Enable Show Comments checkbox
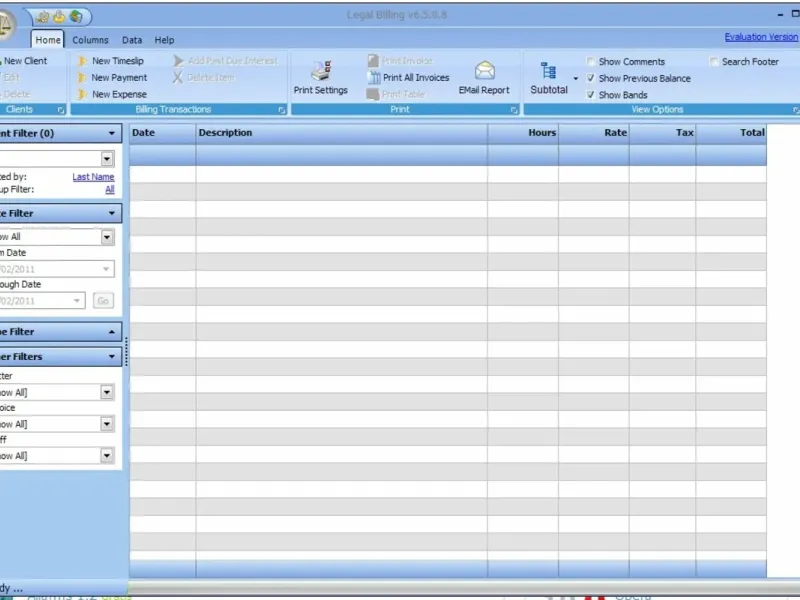 click(591, 62)
